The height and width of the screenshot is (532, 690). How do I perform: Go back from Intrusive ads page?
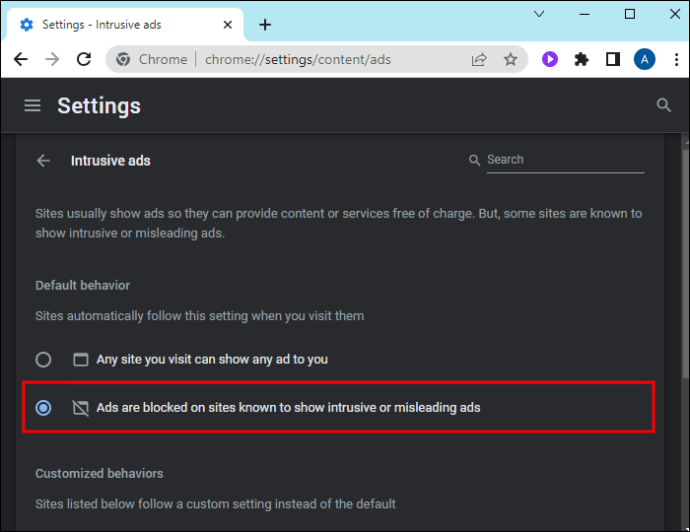click(43, 160)
